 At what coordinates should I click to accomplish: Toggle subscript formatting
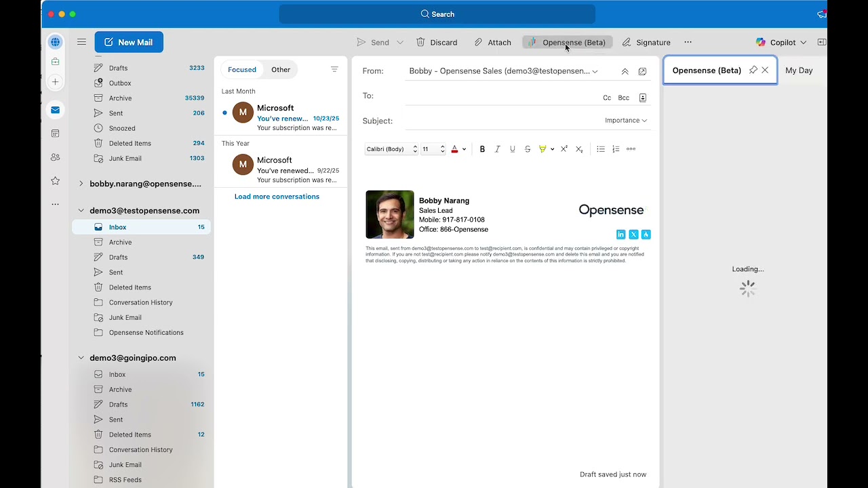[x=579, y=149]
